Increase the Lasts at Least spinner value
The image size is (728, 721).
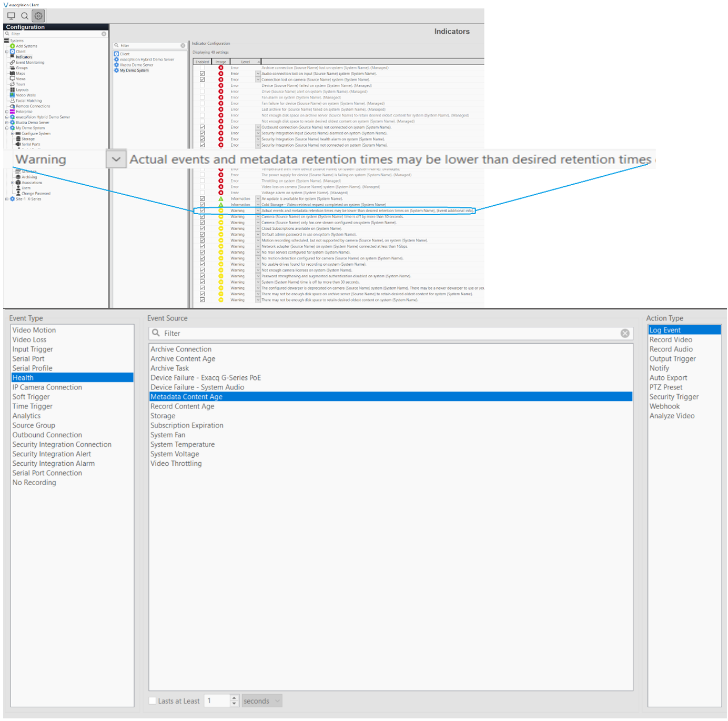tap(234, 698)
